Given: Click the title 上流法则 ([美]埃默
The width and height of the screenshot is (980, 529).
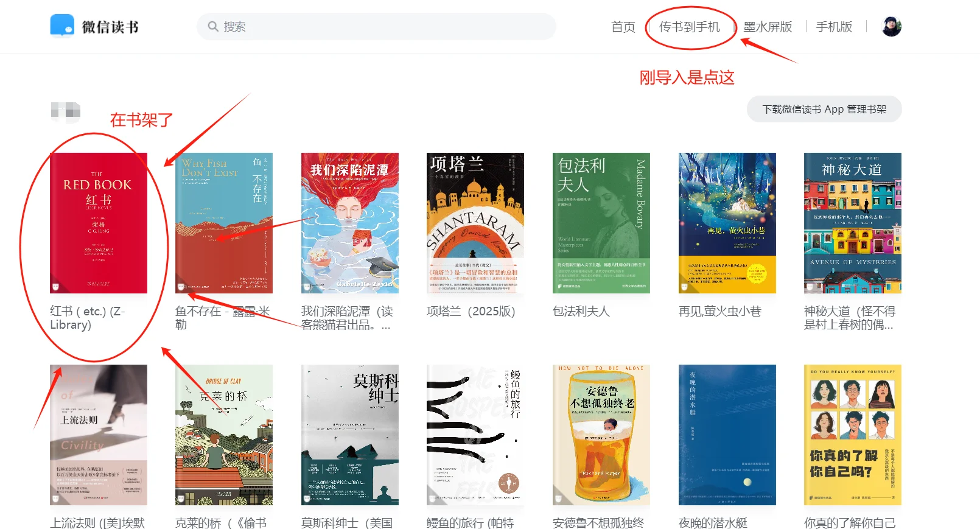Looking at the screenshot, I should (97, 523).
